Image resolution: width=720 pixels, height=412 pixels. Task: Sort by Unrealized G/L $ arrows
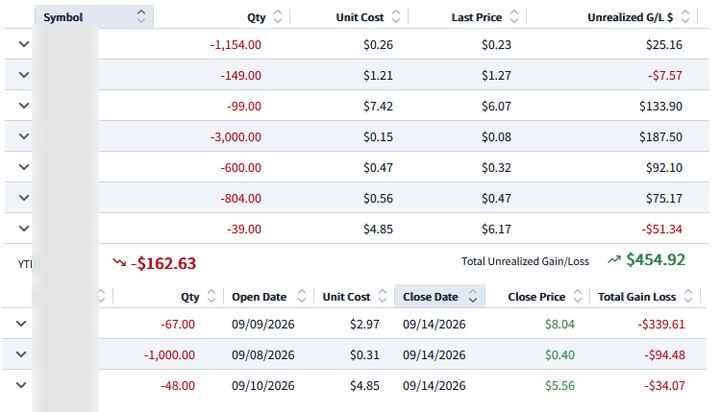[x=685, y=17]
